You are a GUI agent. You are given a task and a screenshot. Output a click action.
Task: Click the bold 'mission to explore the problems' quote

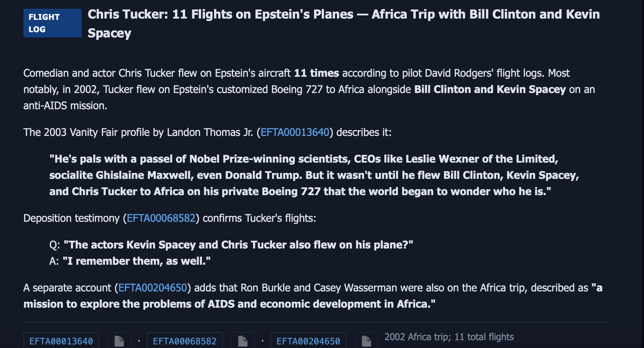pyautogui.click(x=313, y=296)
